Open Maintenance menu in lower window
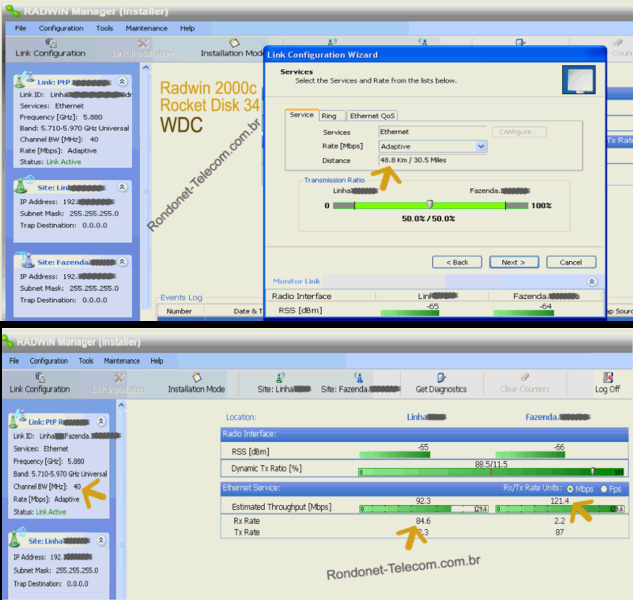The width and height of the screenshot is (633, 600). [122, 361]
